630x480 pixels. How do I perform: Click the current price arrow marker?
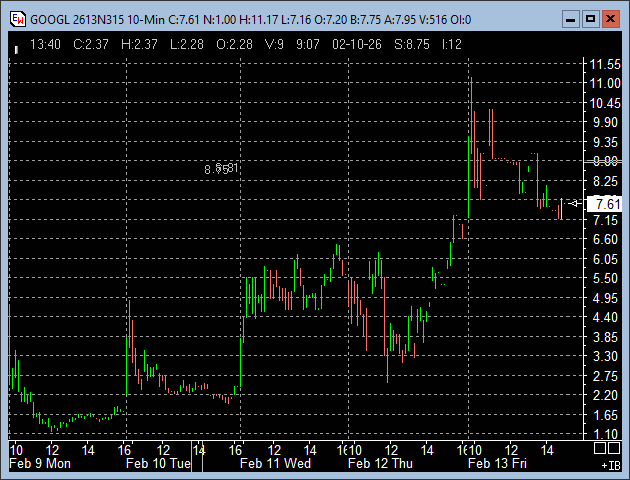pos(574,203)
